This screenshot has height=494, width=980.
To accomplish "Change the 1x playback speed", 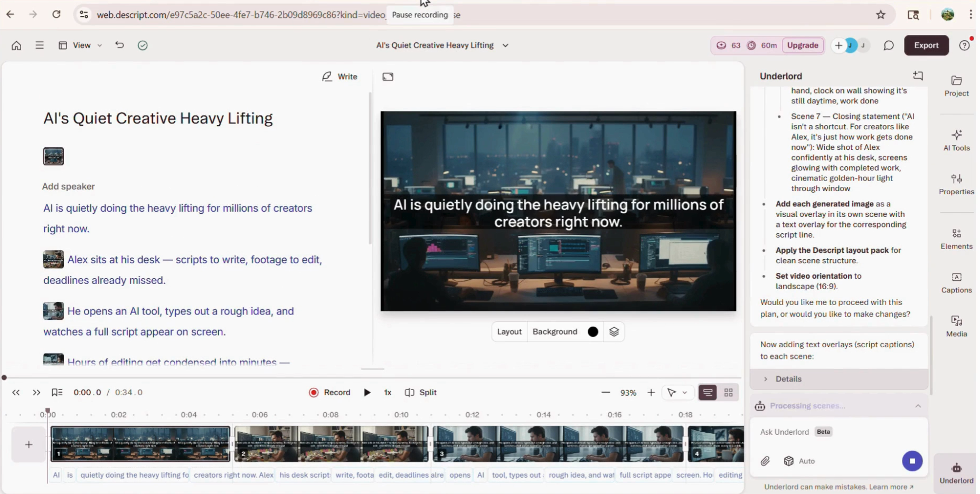I will pos(388,393).
